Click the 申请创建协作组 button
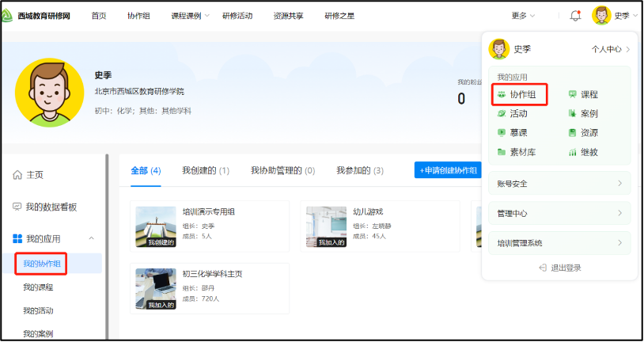This screenshot has height=342, width=644. 449,170
